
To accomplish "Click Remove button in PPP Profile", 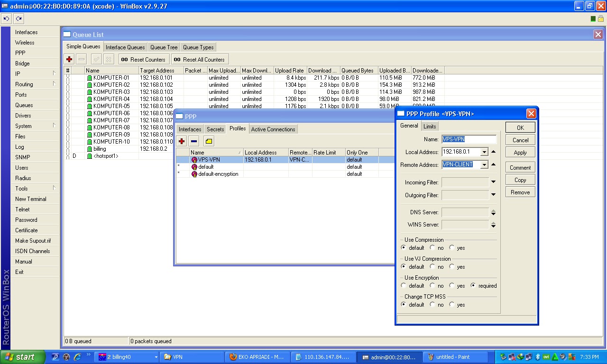I will tap(520, 192).
